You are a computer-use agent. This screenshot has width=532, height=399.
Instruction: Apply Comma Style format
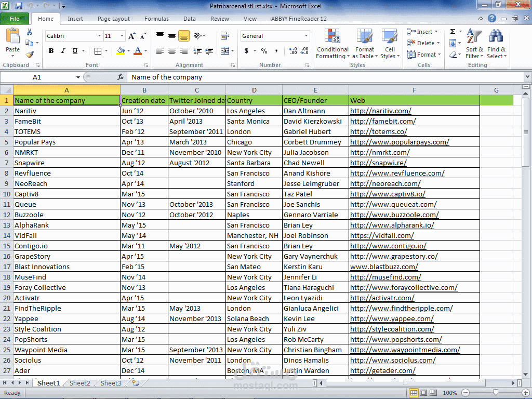(276, 51)
